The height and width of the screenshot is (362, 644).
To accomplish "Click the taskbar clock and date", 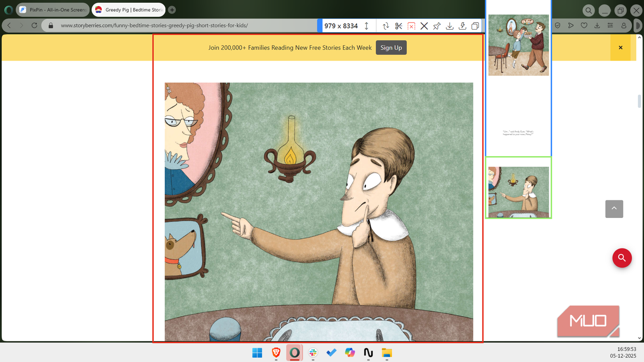I will (x=623, y=352).
